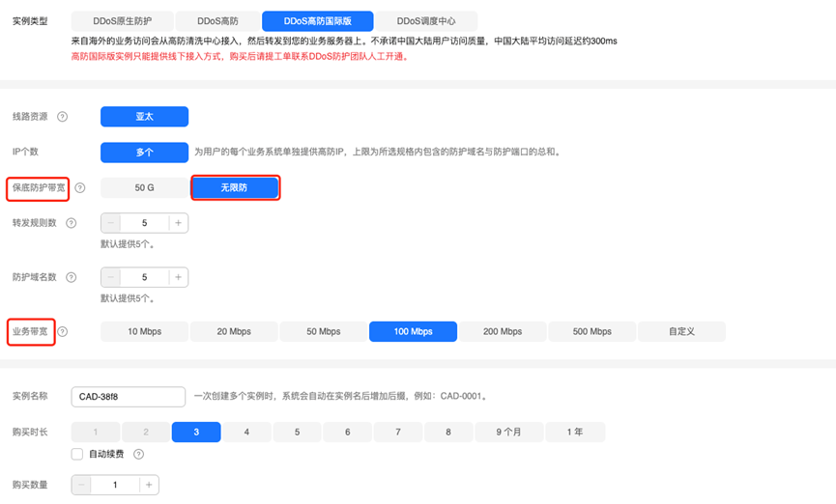Choose 自定义 bandwidth option
The width and height of the screenshot is (836, 504).
(x=681, y=331)
